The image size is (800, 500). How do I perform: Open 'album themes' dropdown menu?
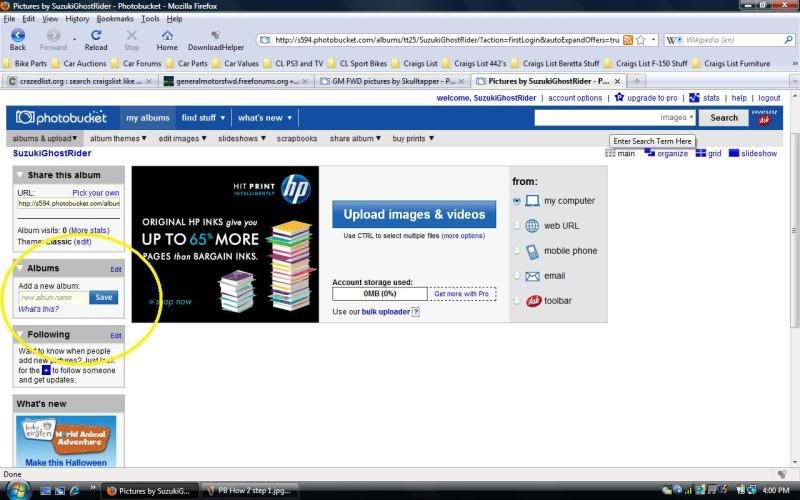click(x=118, y=138)
